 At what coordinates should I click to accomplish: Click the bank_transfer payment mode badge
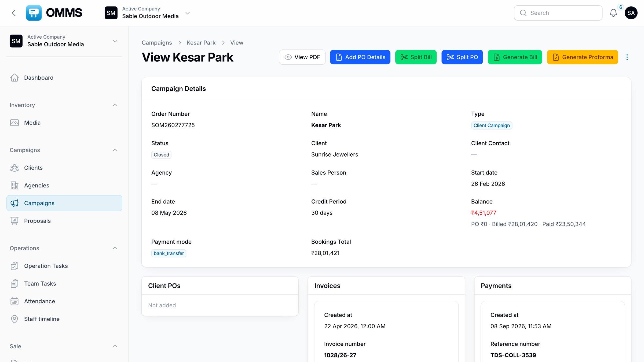(169, 253)
